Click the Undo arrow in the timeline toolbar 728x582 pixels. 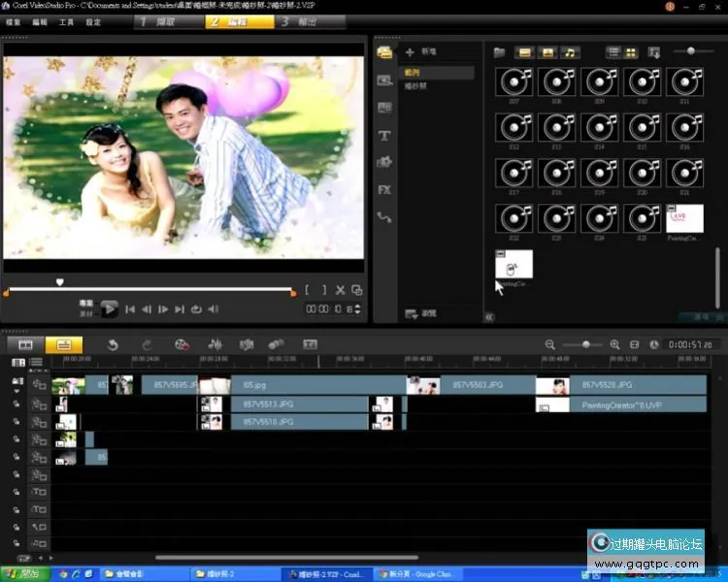coord(113,344)
